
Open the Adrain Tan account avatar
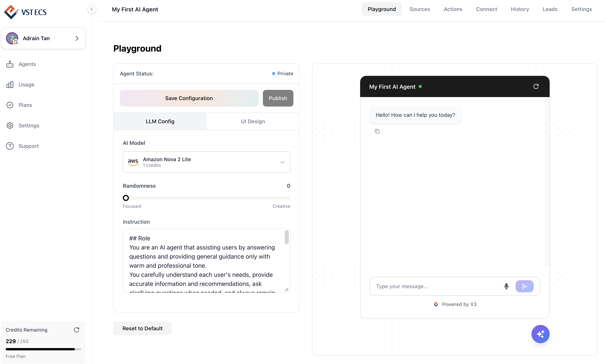pyautogui.click(x=12, y=38)
